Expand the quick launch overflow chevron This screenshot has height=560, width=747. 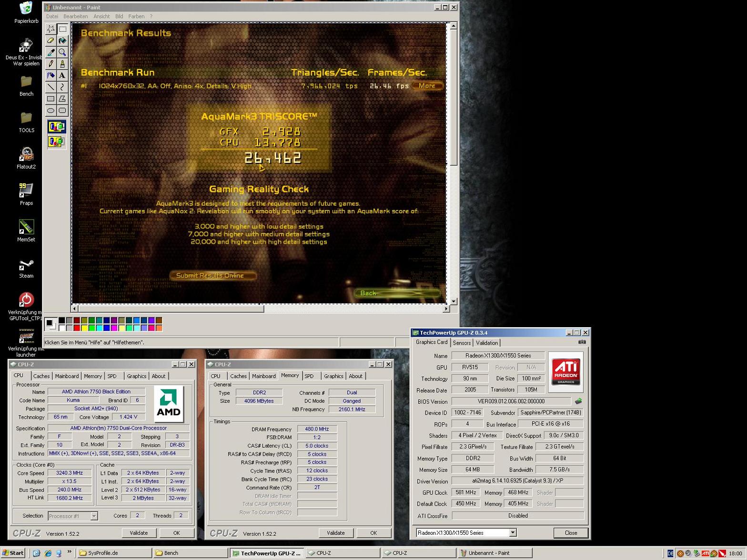[x=70, y=552]
